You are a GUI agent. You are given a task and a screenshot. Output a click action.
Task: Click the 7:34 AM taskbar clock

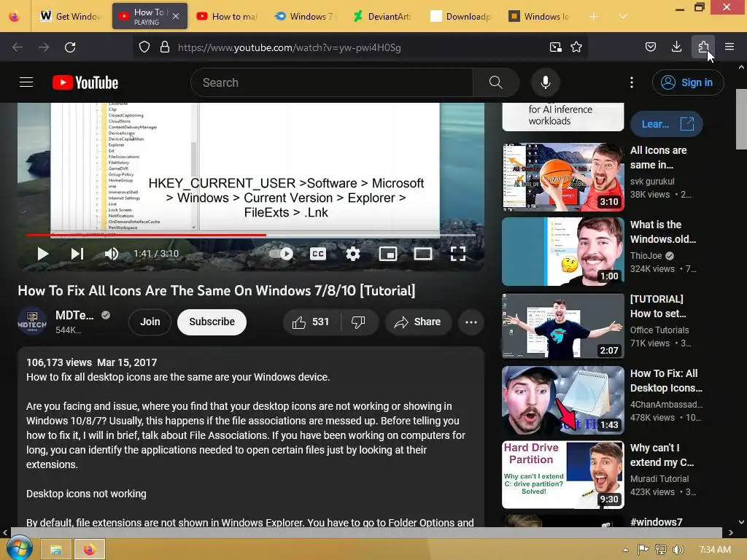coord(715,550)
